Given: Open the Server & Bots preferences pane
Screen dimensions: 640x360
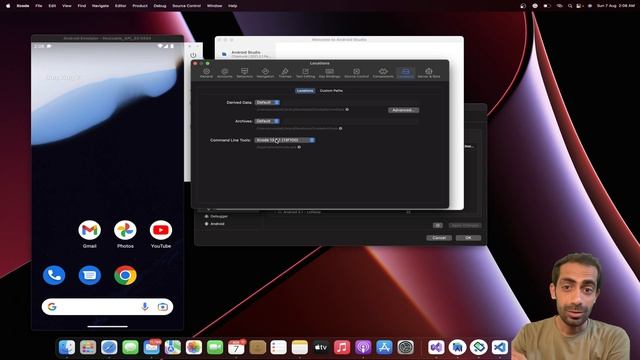Looking at the screenshot, I should coord(429,73).
